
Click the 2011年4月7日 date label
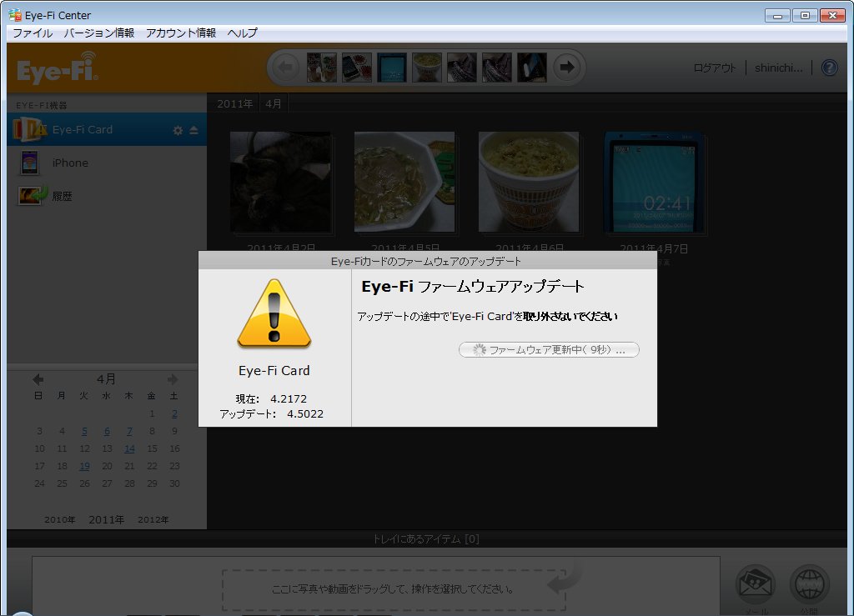click(x=654, y=248)
